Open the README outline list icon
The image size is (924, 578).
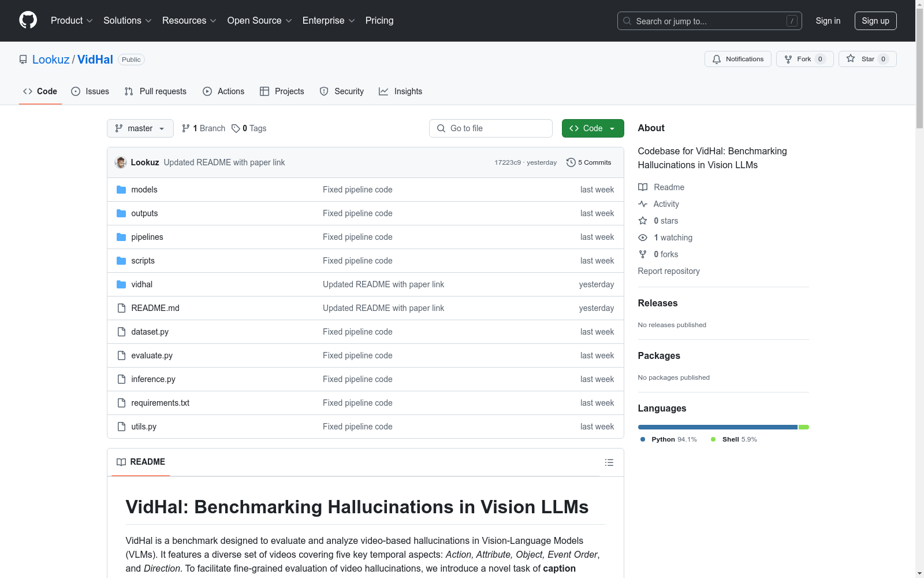(x=609, y=462)
